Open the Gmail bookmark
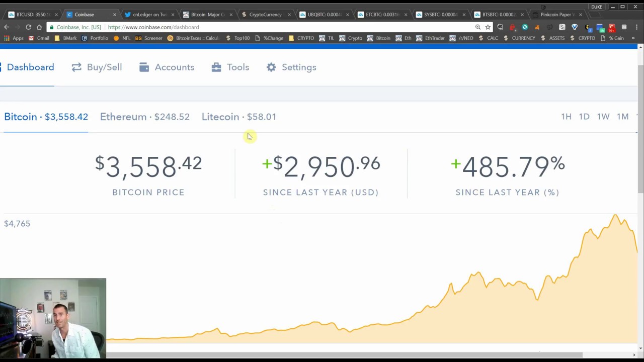Screen dimensions: 644x362 (39, 38)
